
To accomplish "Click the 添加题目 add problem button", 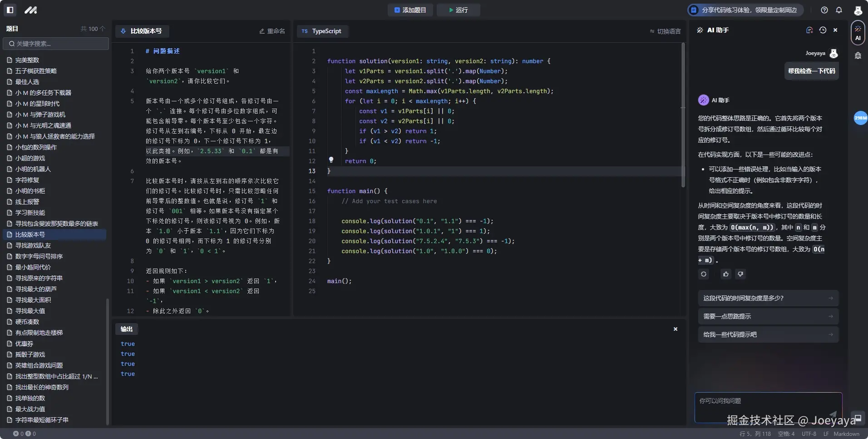I will coord(410,10).
